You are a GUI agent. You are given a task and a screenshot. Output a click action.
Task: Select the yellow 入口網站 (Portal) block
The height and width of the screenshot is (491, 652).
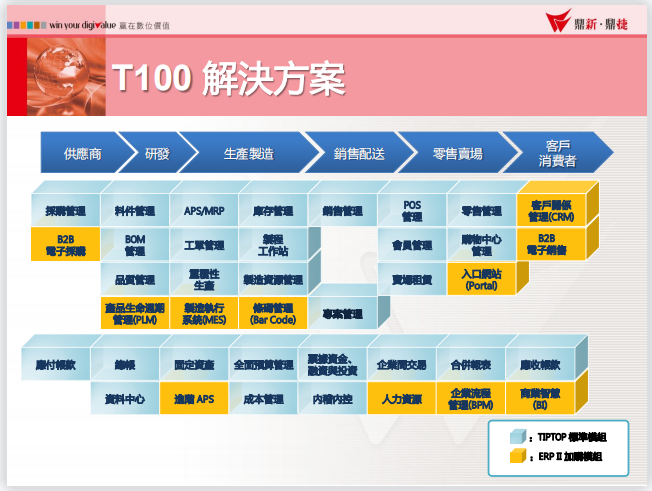pos(482,279)
